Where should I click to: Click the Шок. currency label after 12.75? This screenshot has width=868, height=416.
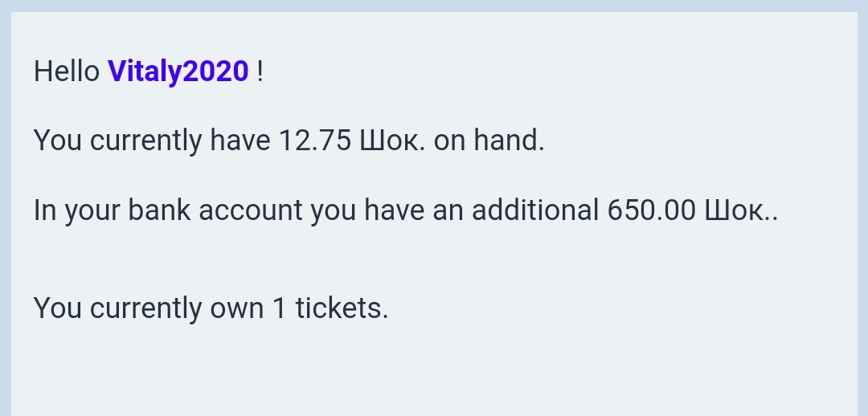[392, 141]
